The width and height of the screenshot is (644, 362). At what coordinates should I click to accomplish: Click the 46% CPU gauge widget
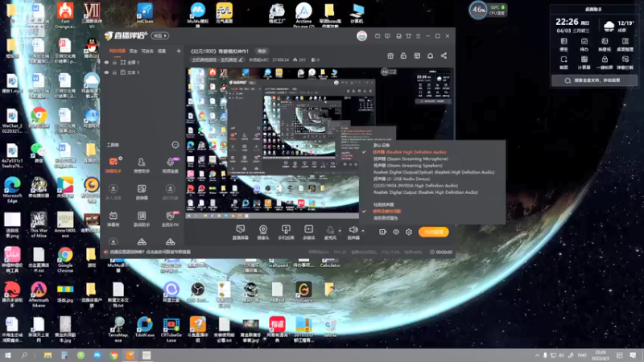(x=478, y=10)
